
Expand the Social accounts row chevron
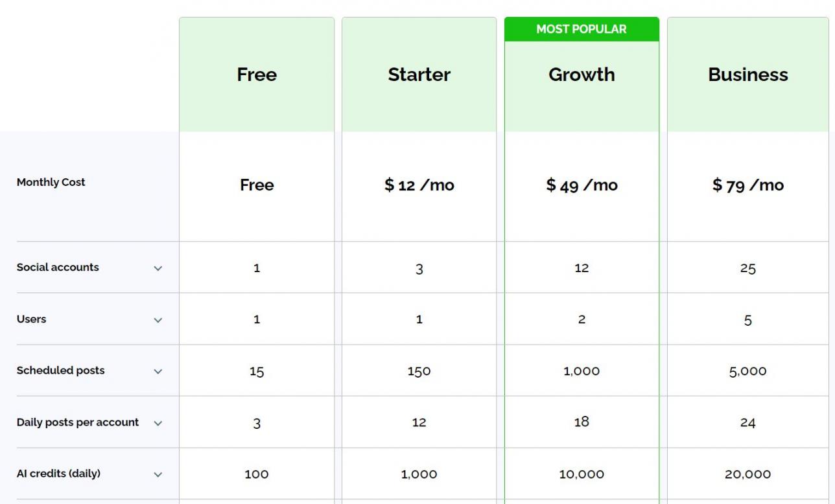pyautogui.click(x=158, y=268)
